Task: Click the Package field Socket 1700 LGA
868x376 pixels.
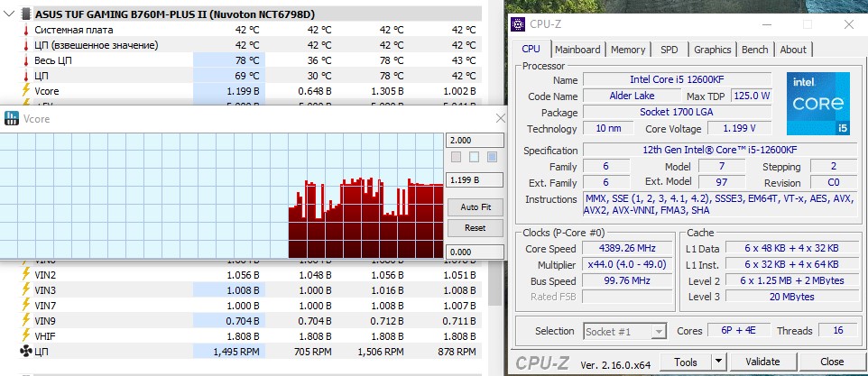Action: click(677, 112)
